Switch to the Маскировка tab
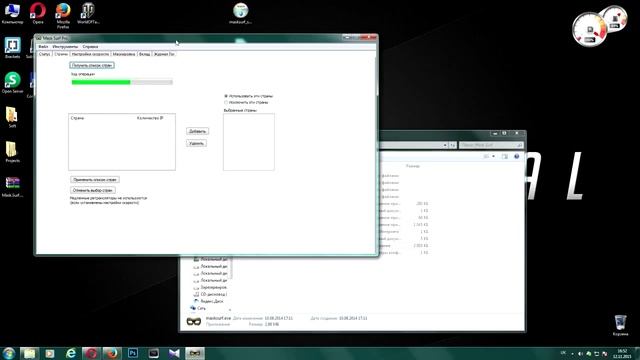Viewport: 640px width, 360px height. (124, 54)
